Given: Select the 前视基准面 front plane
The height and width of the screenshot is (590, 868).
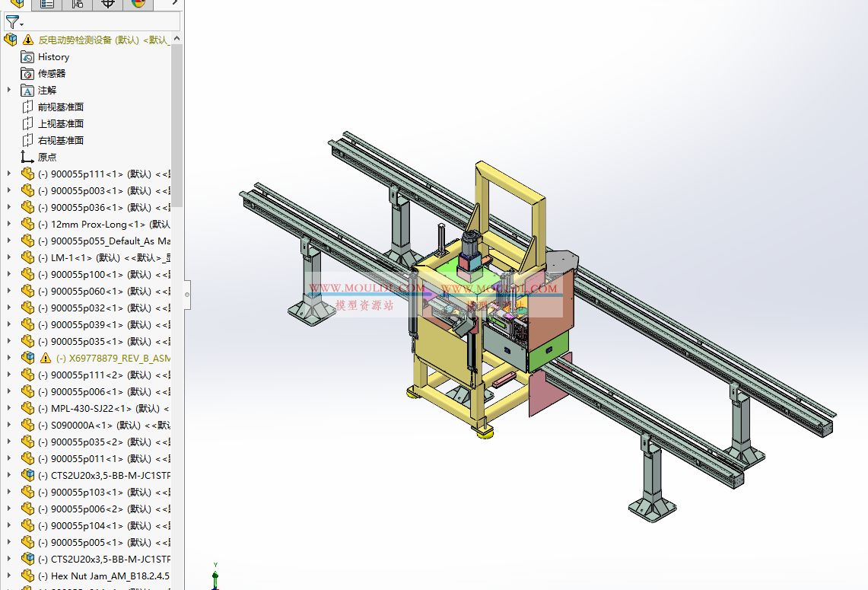Looking at the screenshot, I should [x=61, y=107].
